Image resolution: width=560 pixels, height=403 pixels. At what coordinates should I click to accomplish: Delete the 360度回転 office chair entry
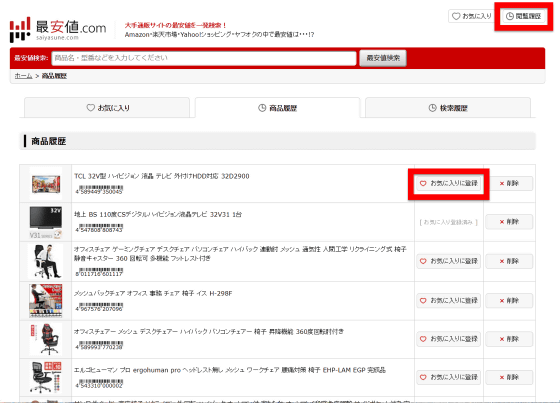pos(509,339)
